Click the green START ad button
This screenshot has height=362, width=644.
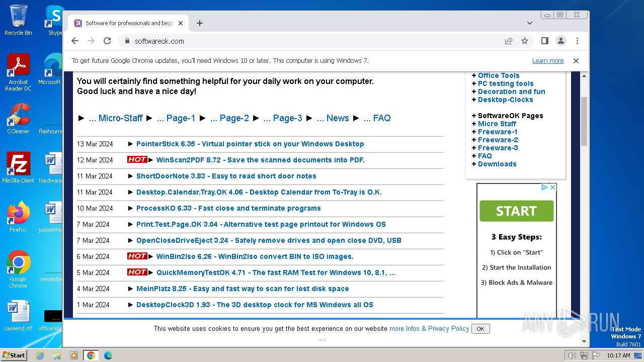(516, 211)
